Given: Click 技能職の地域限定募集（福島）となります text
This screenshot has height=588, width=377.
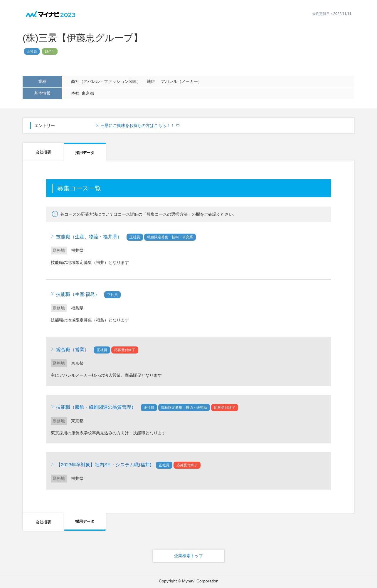Looking at the screenshot, I should click(x=90, y=320).
